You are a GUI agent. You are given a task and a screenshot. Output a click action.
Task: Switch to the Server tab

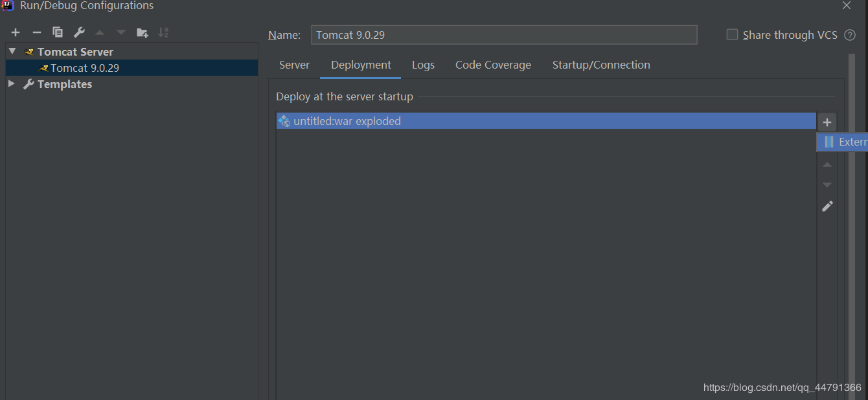294,65
